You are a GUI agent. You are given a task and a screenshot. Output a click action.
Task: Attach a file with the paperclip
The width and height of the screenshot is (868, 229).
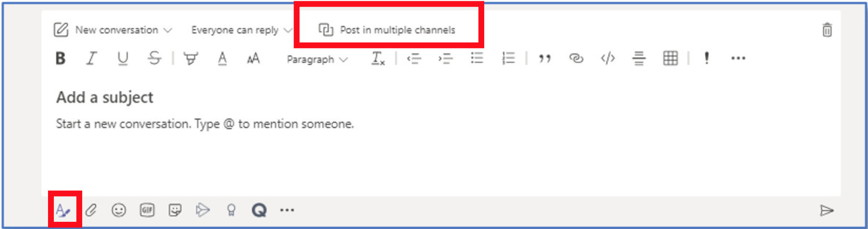pyautogui.click(x=91, y=210)
